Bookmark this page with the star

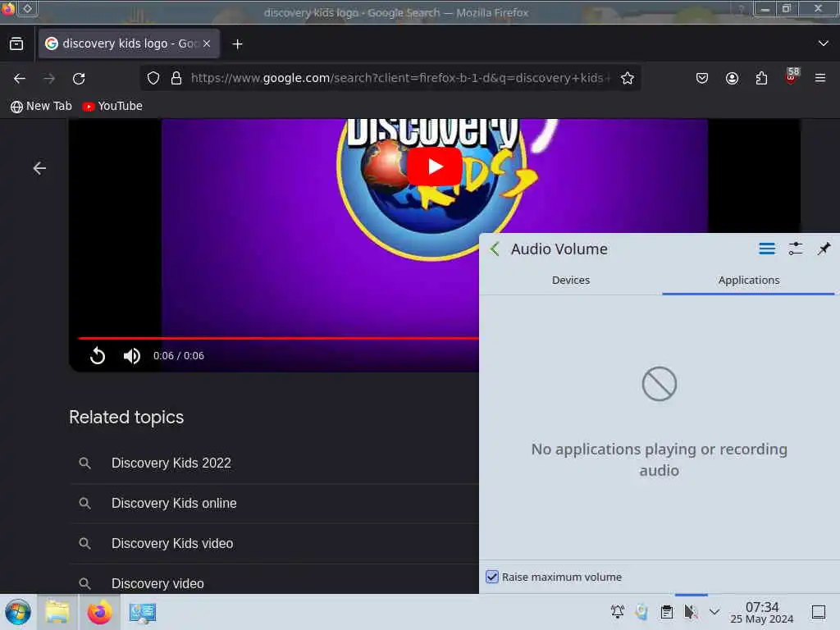pos(628,78)
